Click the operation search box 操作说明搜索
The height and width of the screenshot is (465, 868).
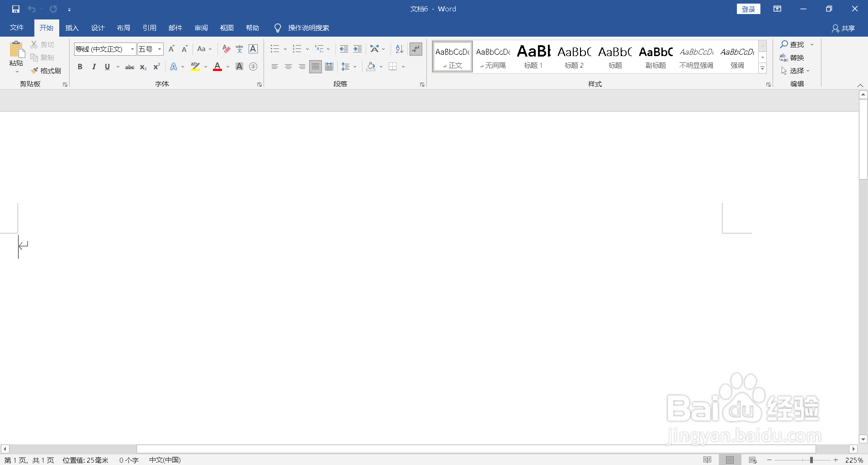click(x=309, y=28)
